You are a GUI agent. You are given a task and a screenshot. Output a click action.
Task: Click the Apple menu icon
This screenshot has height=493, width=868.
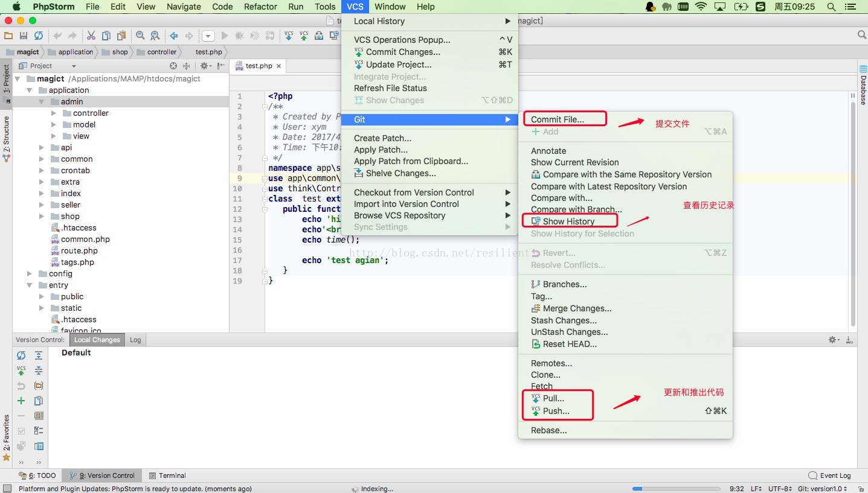coord(16,7)
